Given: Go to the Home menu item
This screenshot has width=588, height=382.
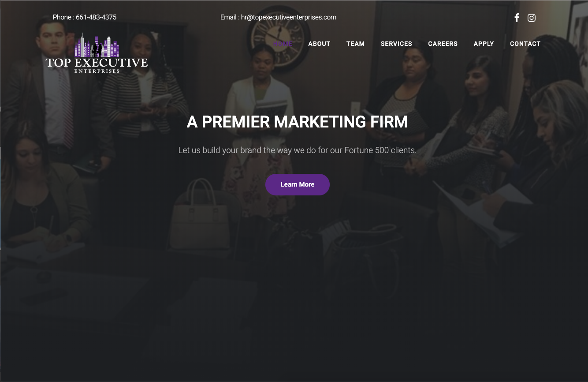Looking at the screenshot, I should [x=283, y=44].
